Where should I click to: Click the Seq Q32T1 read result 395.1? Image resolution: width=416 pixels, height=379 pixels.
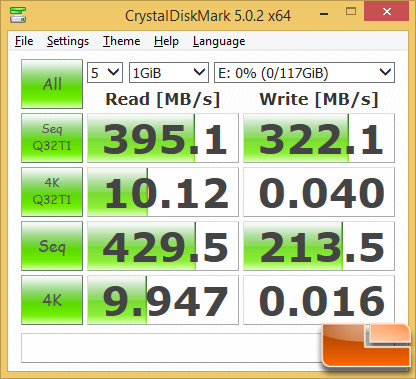163,138
